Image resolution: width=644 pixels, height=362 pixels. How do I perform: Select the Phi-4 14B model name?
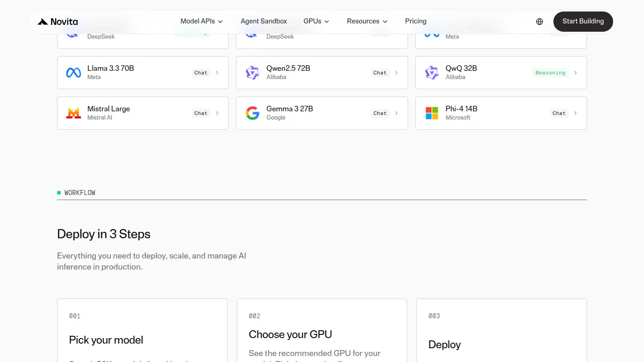461,109
